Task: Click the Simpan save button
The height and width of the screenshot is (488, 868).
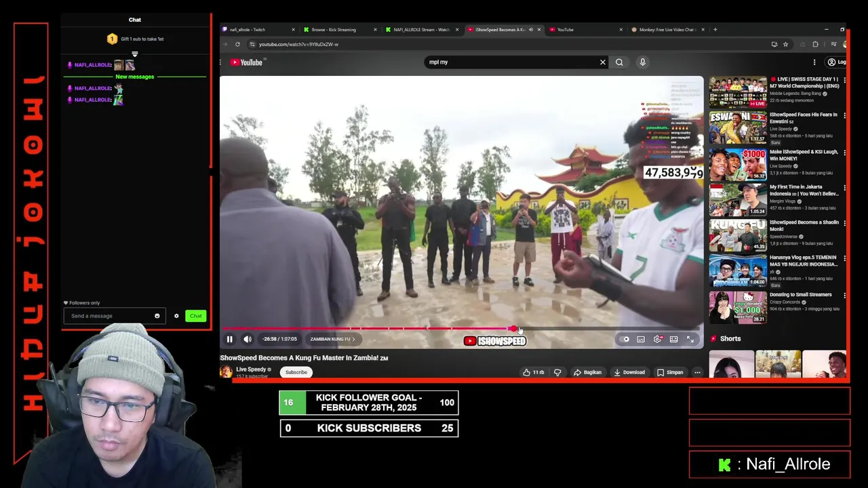Action: (670, 372)
